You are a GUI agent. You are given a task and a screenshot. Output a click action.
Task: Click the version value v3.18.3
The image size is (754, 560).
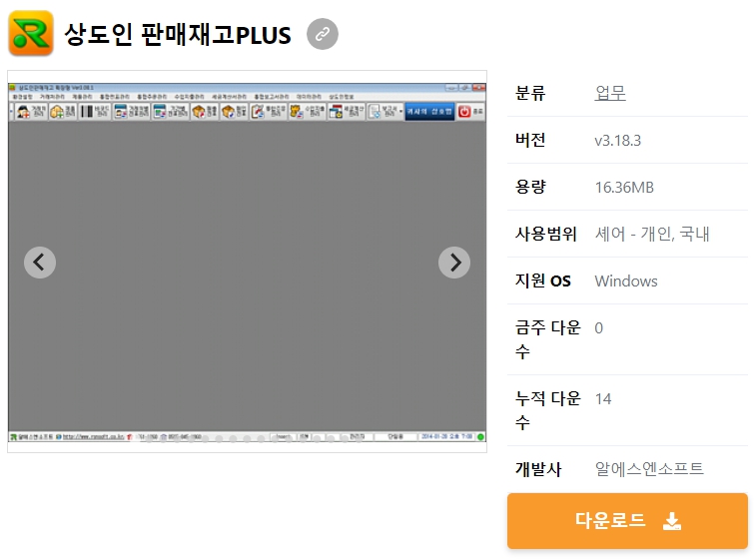tap(617, 141)
